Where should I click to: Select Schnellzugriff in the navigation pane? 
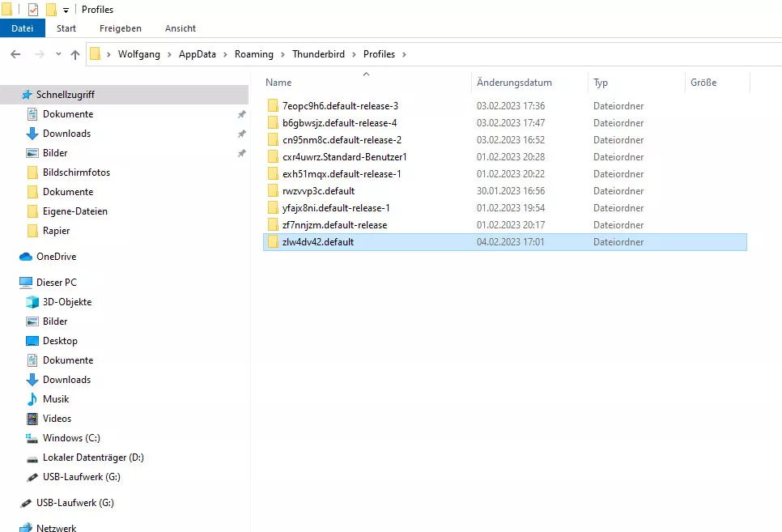click(x=65, y=95)
